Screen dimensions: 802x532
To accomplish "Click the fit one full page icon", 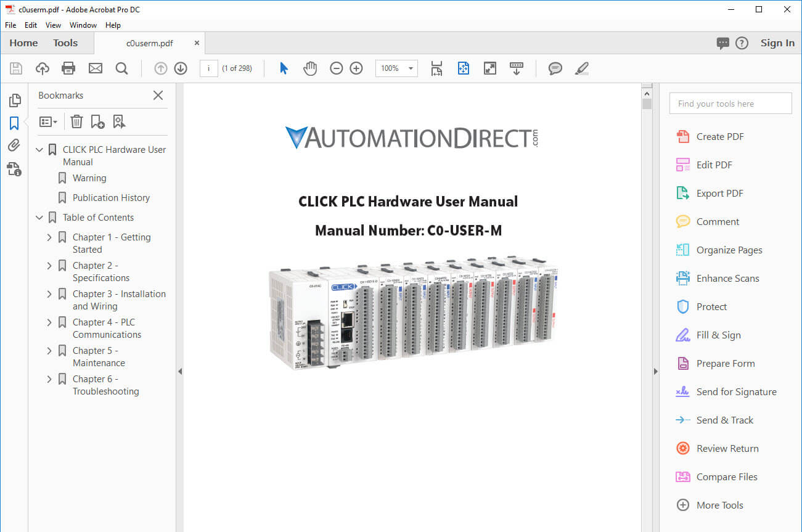I will (464, 68).
